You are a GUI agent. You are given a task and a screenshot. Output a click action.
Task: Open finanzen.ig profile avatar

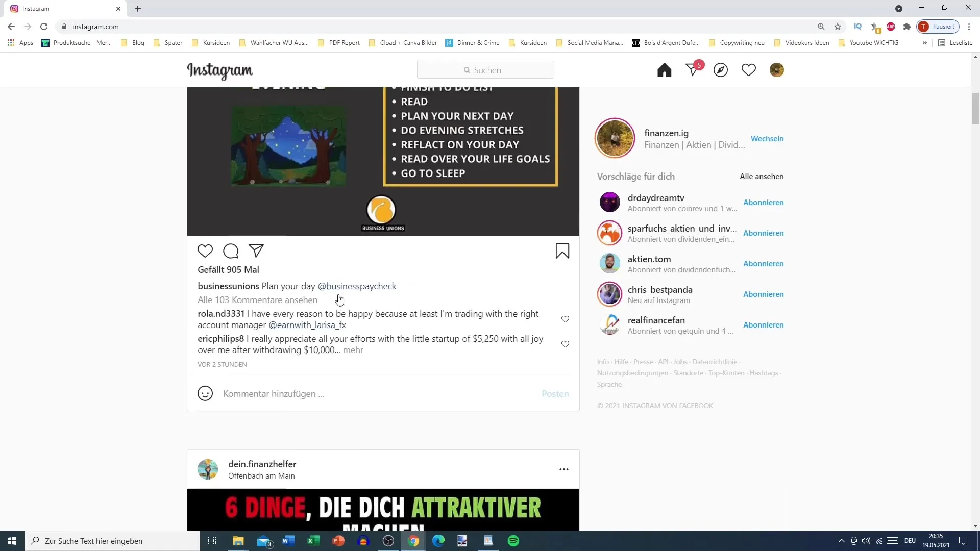tap(615, 138)
